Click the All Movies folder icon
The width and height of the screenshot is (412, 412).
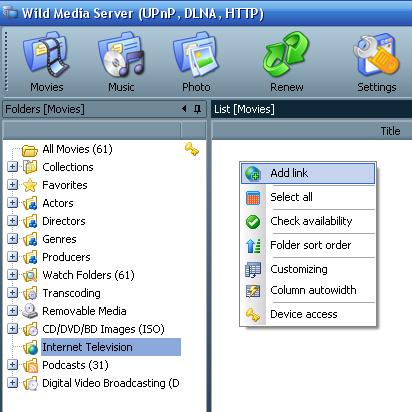(x=29, y=150)
